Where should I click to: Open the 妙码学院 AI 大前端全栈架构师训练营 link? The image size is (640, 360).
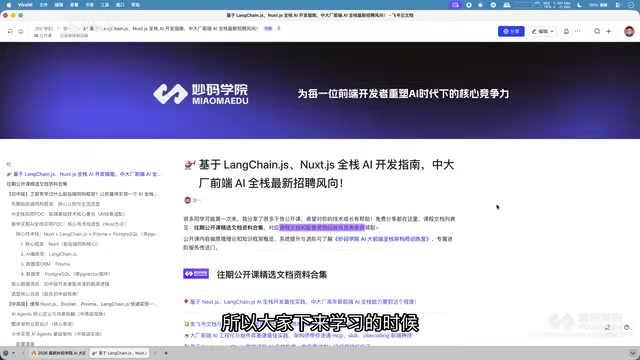(382, 239)
